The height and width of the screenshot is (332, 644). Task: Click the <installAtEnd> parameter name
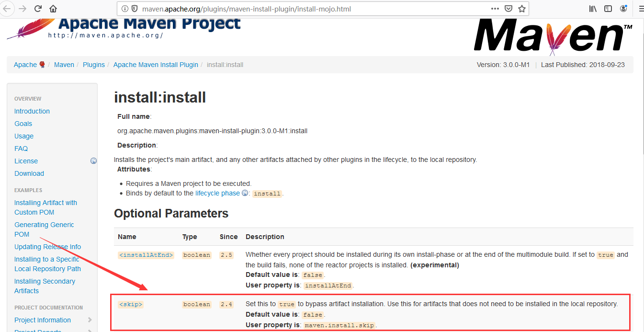coord(146,255)
